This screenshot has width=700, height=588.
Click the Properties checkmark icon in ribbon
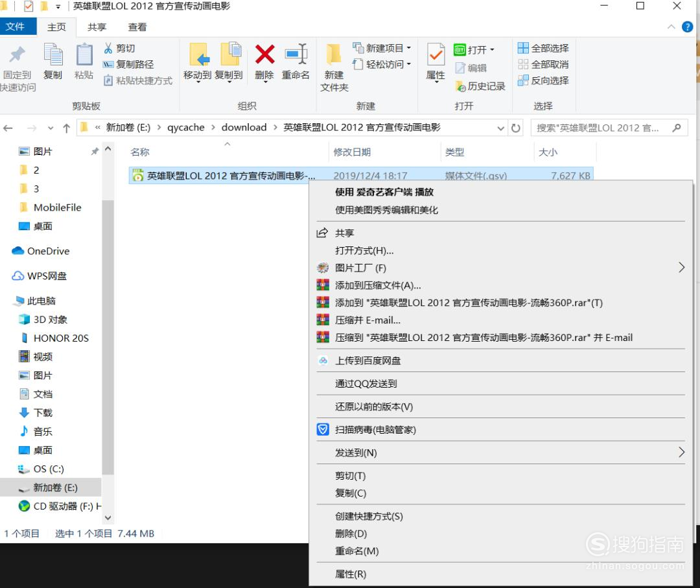click(x=436, y=56)
